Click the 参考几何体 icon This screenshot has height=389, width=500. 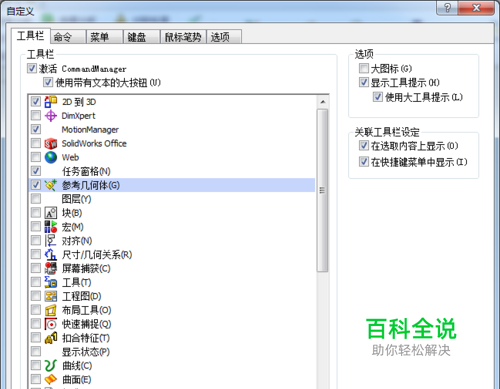tap(51, 185)
